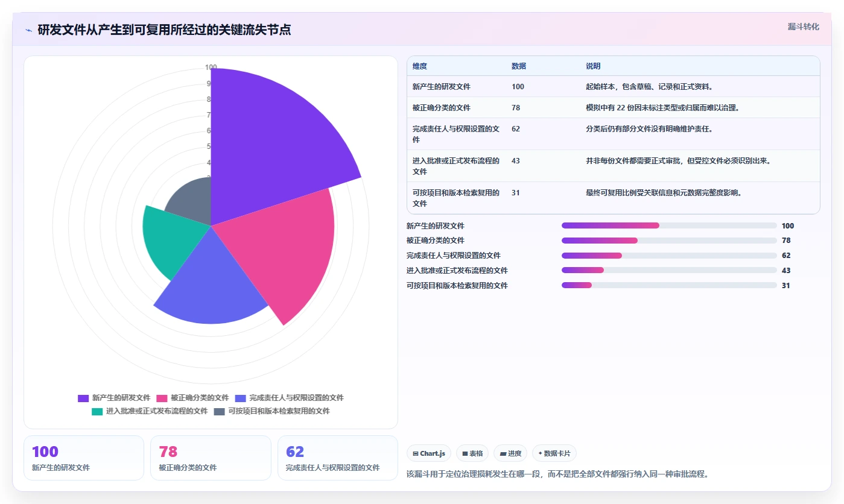Toggle the 进入批准或正式发布流程的文件 legend entry
Viewport: 844px width, 504px height.
click(150, 411)
